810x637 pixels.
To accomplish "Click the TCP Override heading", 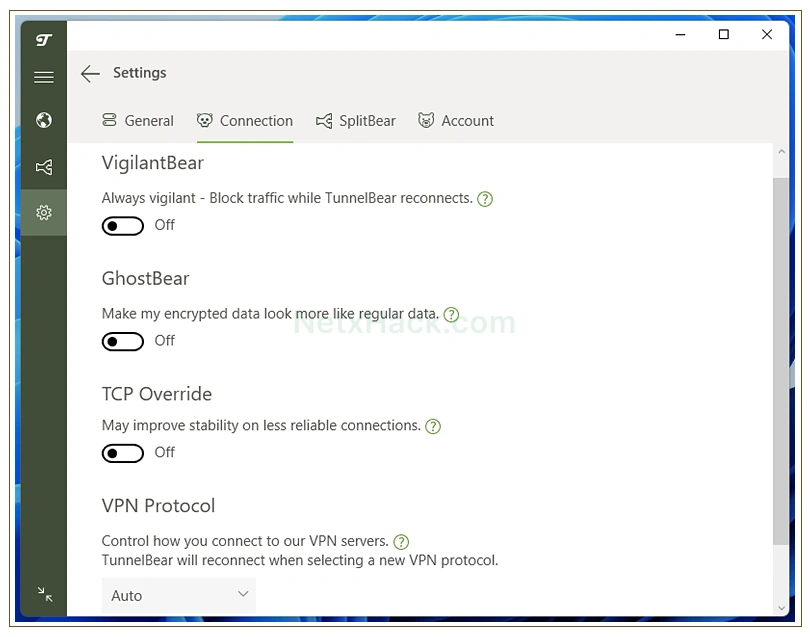I will (157, 394).
